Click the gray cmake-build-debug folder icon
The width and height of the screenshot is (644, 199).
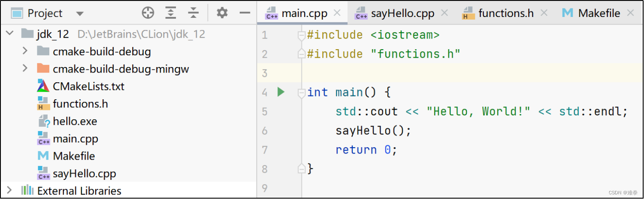43,51
